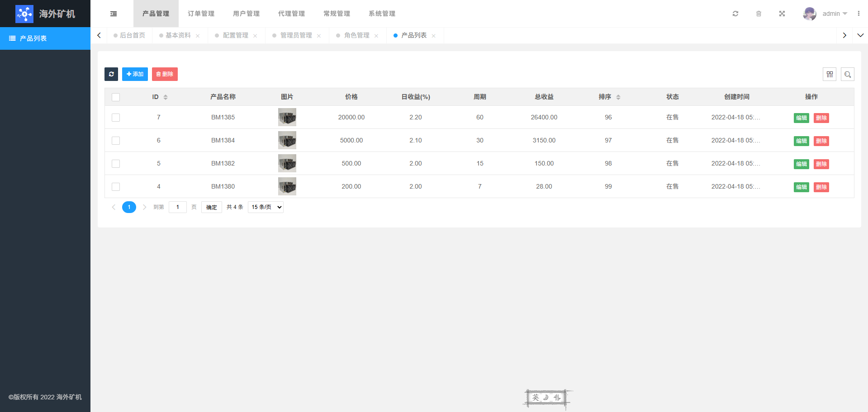Open the vertical dots more menu
Viewport: 868px width, 412px height.
[859, 14]
